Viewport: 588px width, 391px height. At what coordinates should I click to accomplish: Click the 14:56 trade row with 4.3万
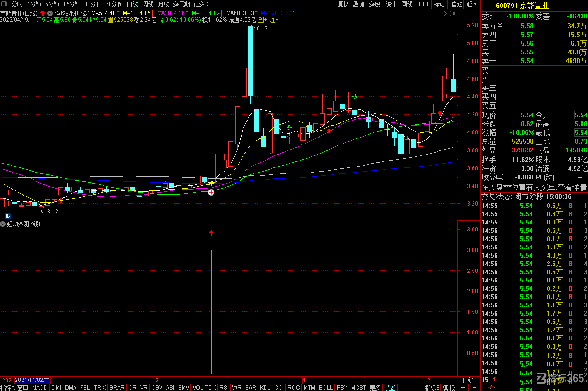pos(534,255)
